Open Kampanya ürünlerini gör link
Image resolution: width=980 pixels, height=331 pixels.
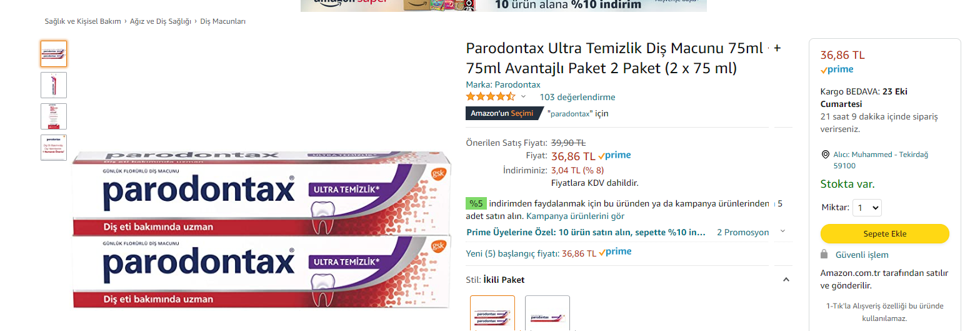pyautogui.click(x=575, y=216)
